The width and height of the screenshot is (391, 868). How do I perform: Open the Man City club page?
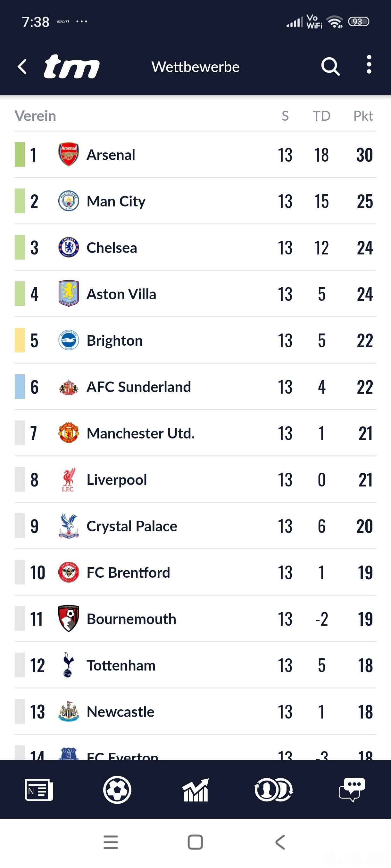[x=116, y=201]
